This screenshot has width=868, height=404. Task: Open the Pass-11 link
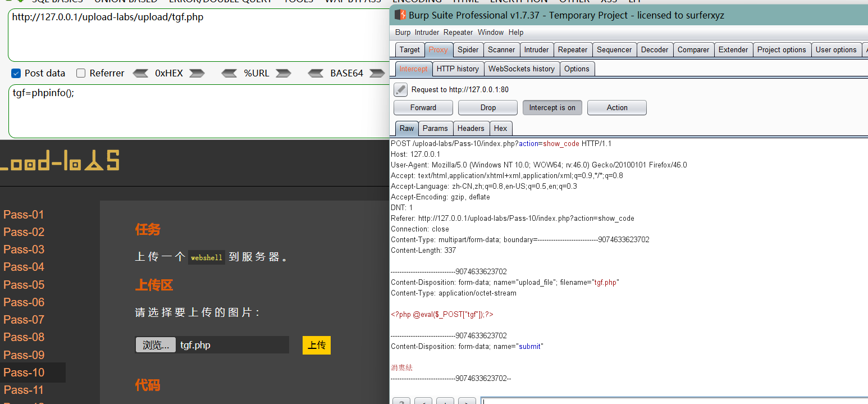(x=24, y=390)
